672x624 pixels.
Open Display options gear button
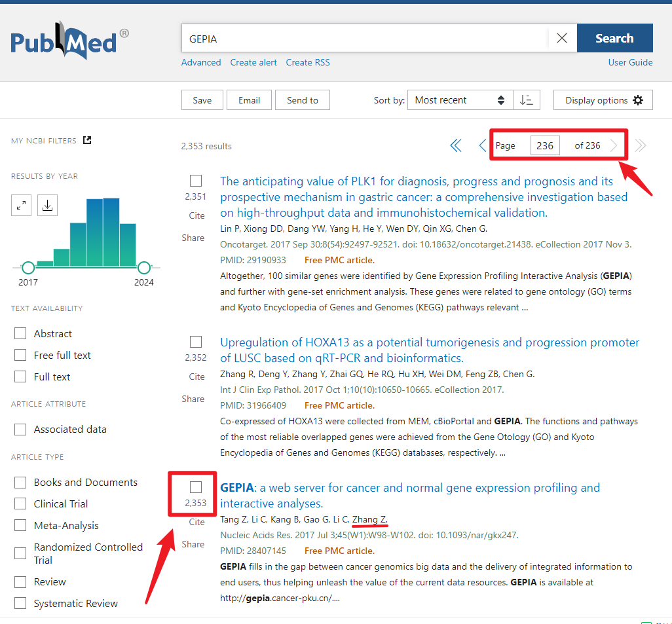(603, 100)
